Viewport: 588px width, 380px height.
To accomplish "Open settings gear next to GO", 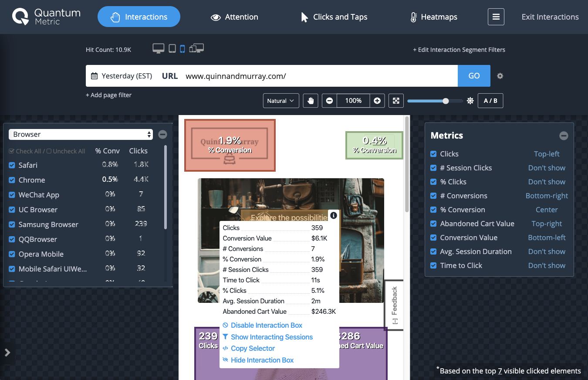I will pyautogui.click(x=500, y=76).
